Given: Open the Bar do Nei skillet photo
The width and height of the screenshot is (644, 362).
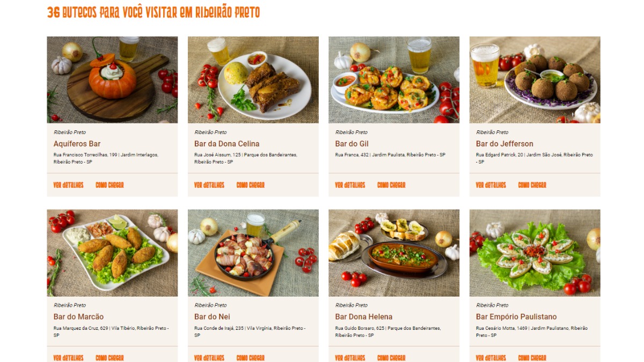Looking at the screenshot, I should tap(253, 253).
